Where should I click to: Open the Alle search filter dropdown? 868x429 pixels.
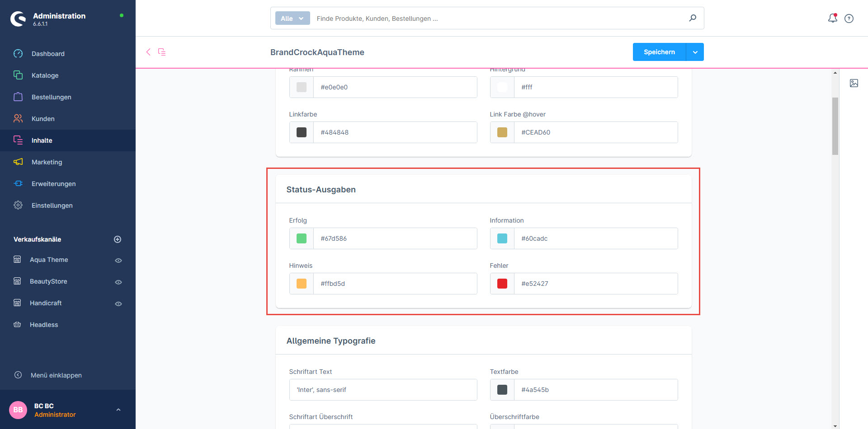click(292, 19)
